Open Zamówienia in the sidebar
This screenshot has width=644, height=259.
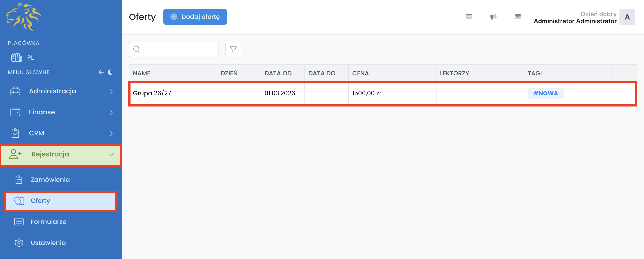50,180
